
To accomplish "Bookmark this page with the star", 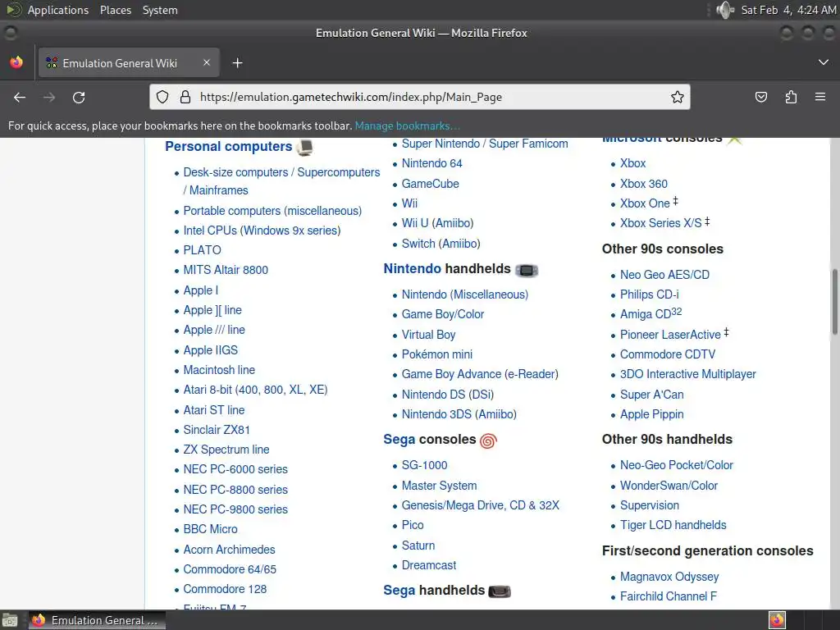I will [x=677, y=97].
